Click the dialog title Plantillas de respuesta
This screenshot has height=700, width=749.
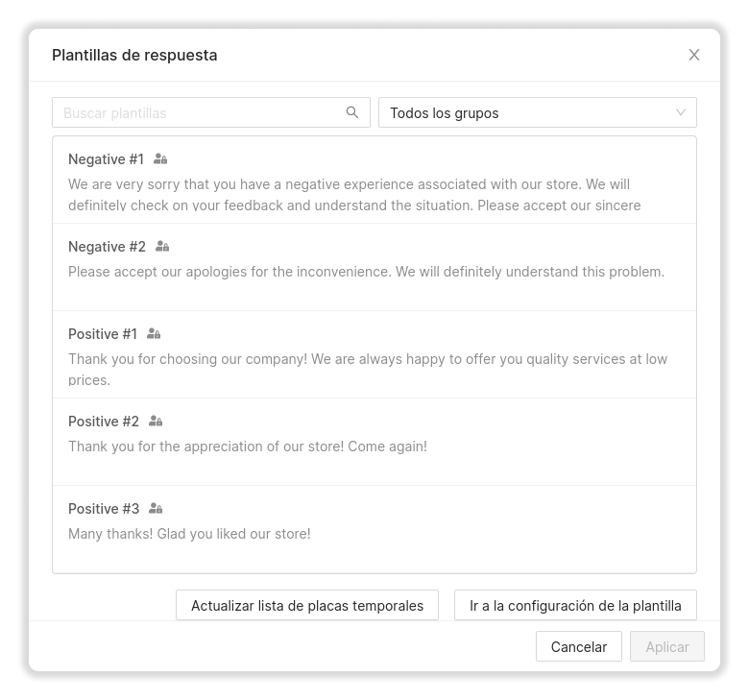pos(134,55)
